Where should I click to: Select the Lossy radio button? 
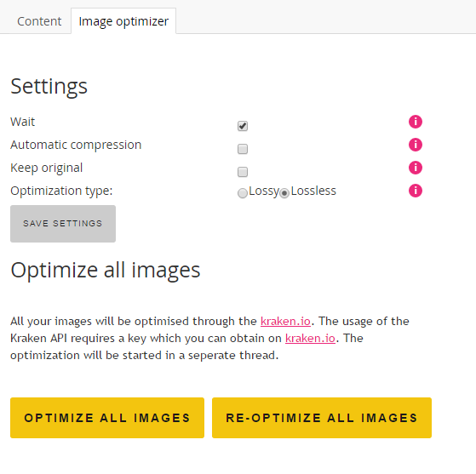pos(242,193)
